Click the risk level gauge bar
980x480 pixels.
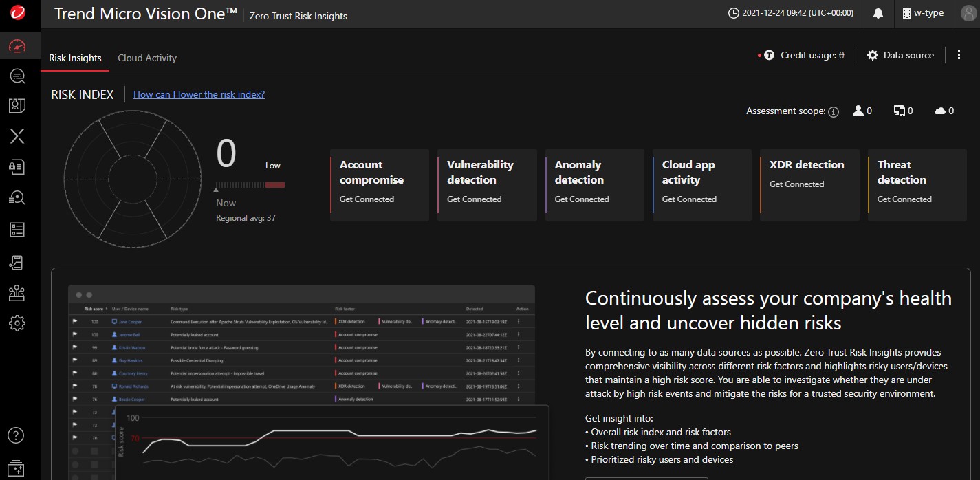250,185
